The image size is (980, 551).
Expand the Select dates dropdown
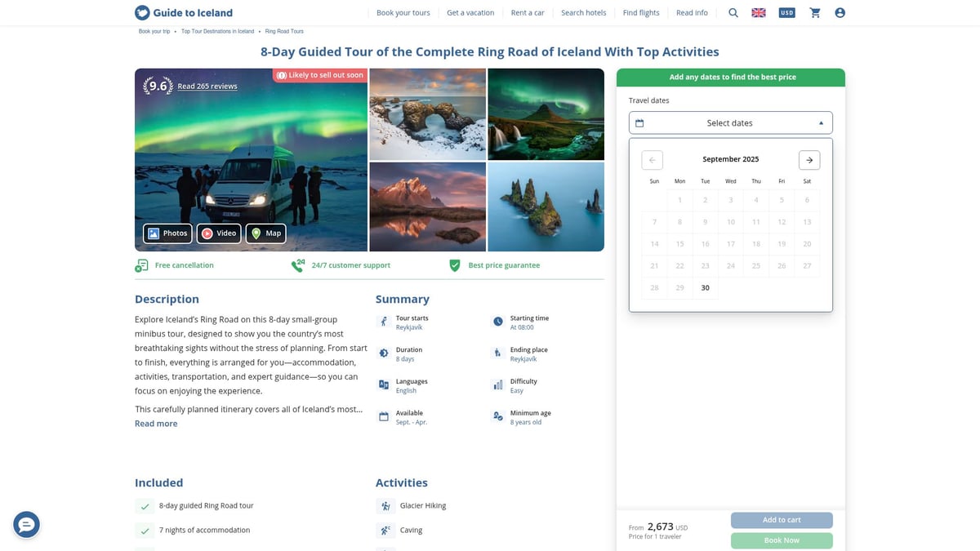pyautogui.click(x=730, y=123)
